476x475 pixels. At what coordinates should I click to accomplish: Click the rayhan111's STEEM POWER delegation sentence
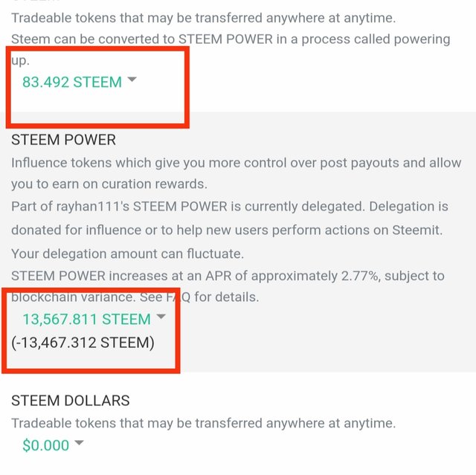pos(230,207)
